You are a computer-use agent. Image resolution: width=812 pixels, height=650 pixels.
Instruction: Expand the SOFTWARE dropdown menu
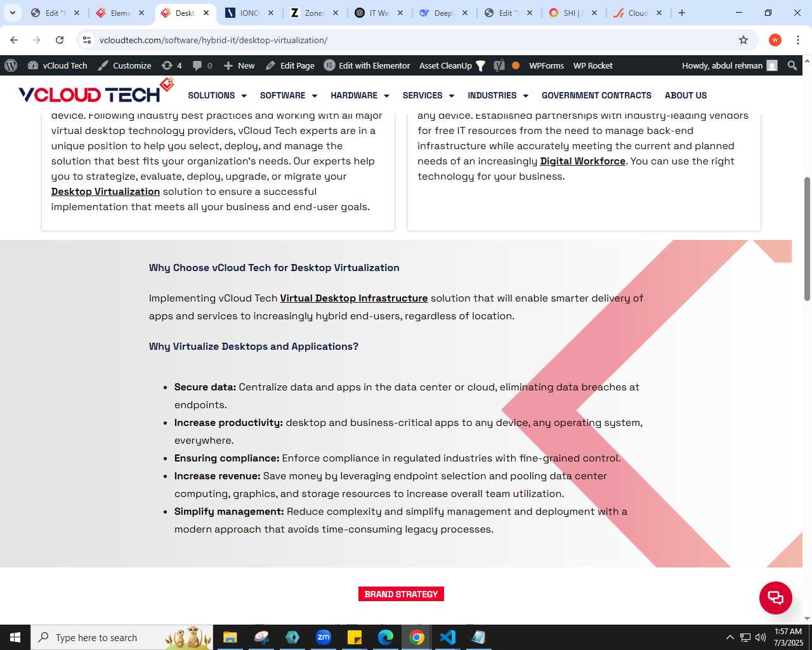coord(289,95)
